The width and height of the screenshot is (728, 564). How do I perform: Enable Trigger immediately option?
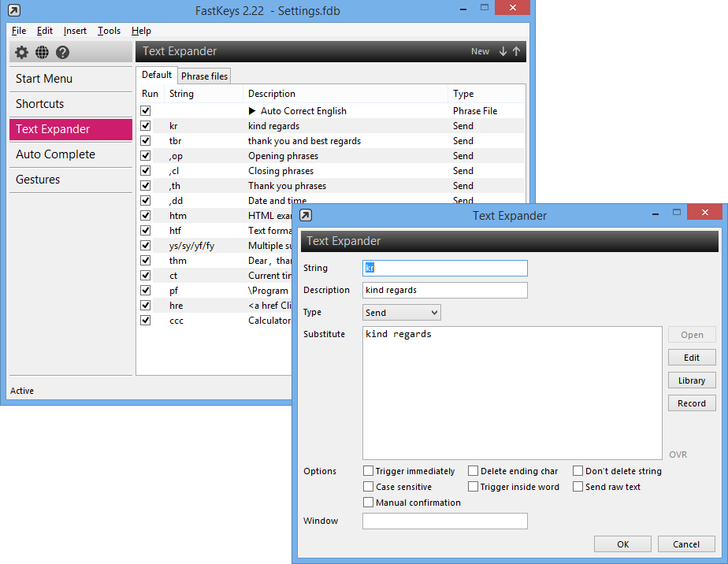[409, 471]
